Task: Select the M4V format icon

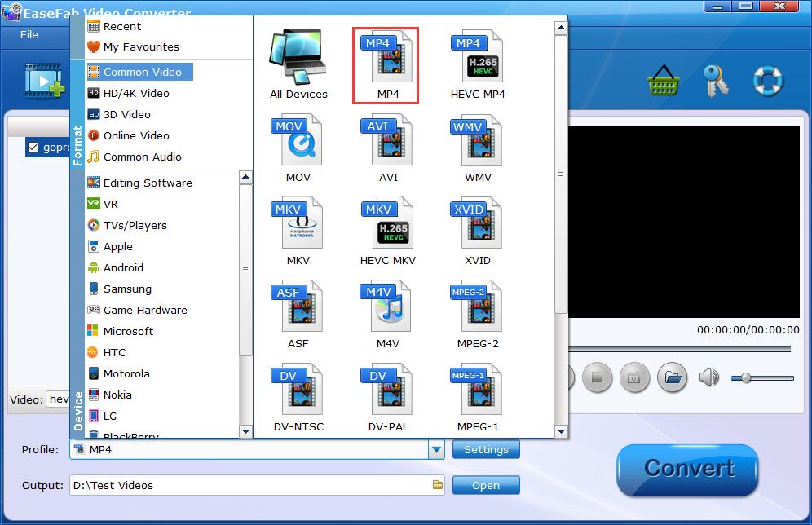Action: coord(388,315)
